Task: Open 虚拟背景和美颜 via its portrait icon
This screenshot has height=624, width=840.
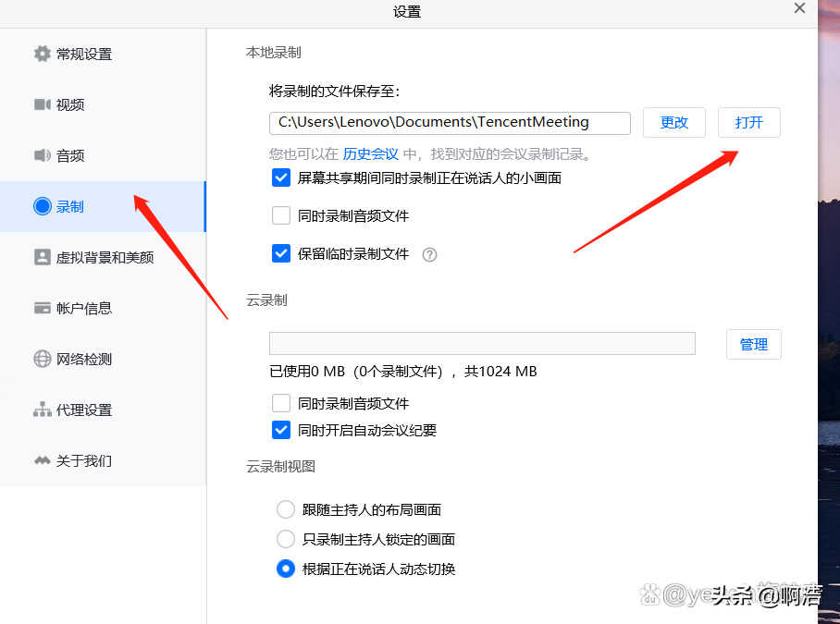Action: point(42,257)
